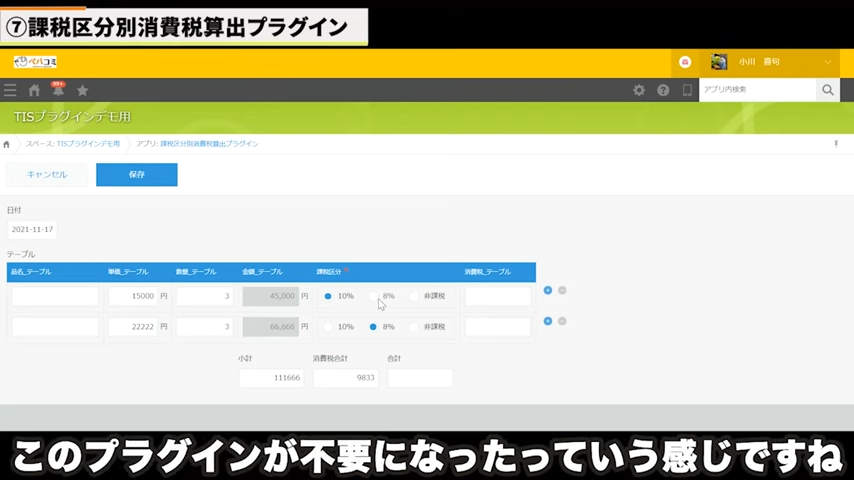
Task: Click the 45,000 amount cell
Action: pos(271,296)
